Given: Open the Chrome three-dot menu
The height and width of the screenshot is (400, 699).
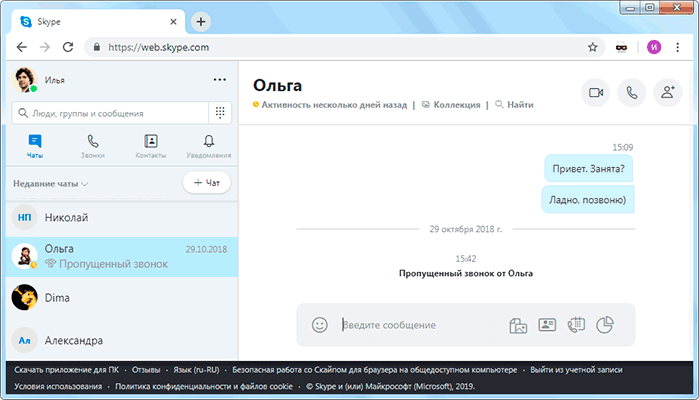Looking at the screenshot, I should [x=678, y=47].
